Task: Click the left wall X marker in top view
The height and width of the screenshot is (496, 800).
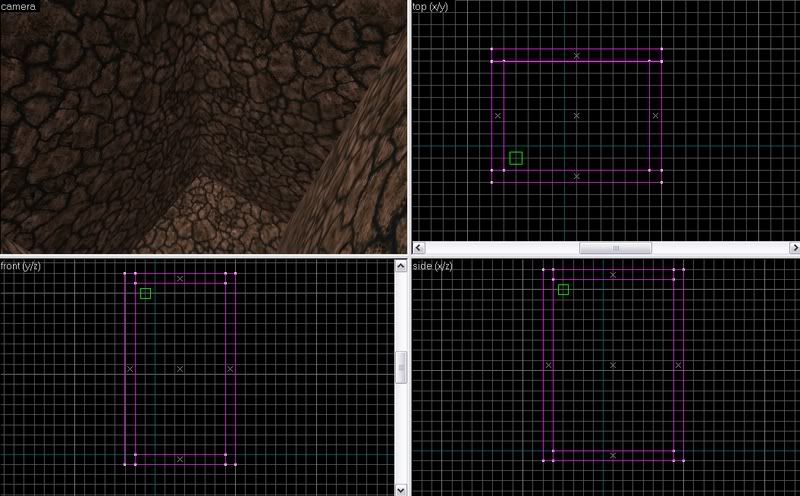Action: [x=497, y=116]
